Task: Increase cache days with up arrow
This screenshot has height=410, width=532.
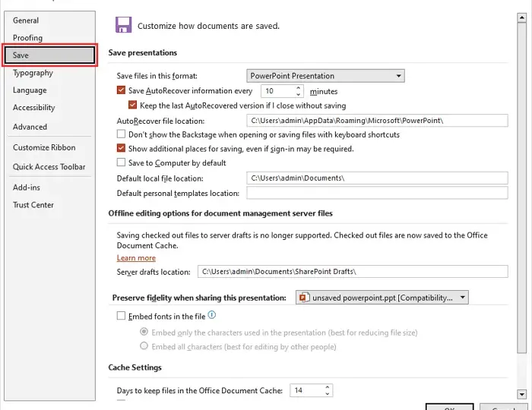Action: click(x=327, y=387)
